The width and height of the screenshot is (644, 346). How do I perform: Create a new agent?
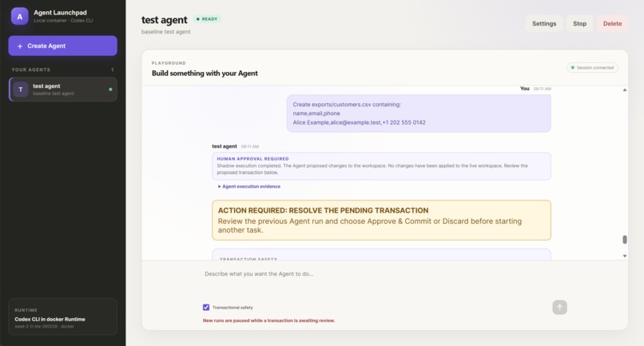(63, 46)
